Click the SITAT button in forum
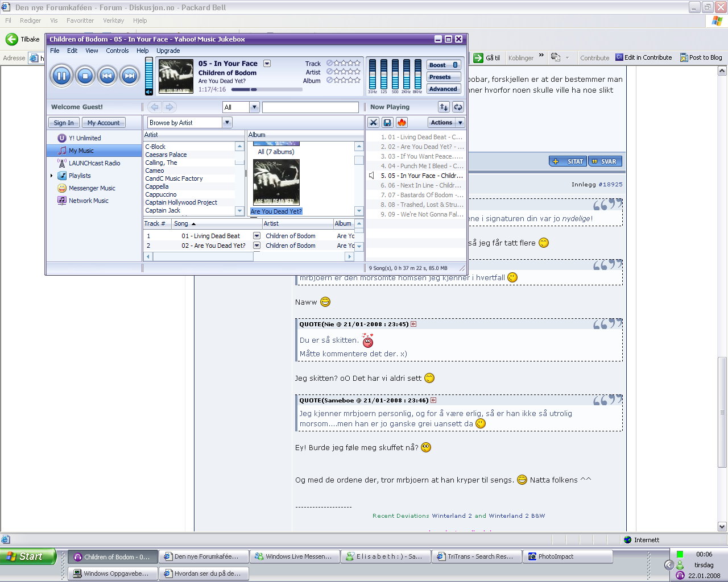The image size is (728, 582). [568, 161]
